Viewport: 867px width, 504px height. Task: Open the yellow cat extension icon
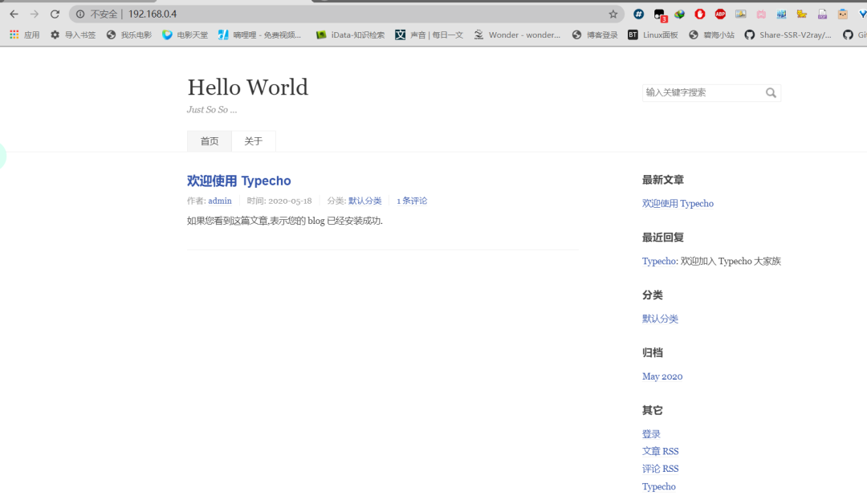802,14
